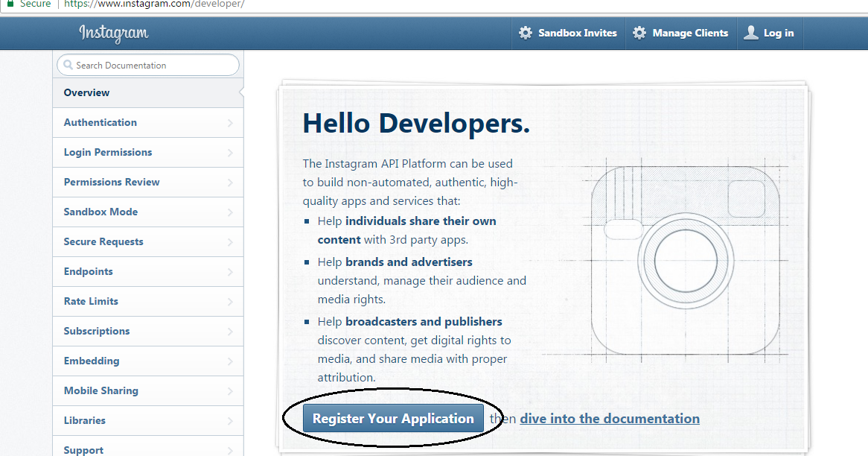Screen dimensions: 868x456
Task: Open the Sandbox Mode documentation section
Action: [100, 212]
